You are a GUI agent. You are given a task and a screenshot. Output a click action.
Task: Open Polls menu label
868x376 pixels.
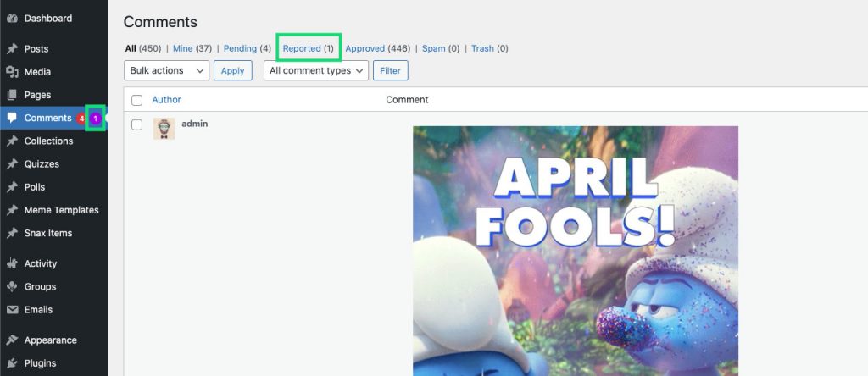(35, 187)
